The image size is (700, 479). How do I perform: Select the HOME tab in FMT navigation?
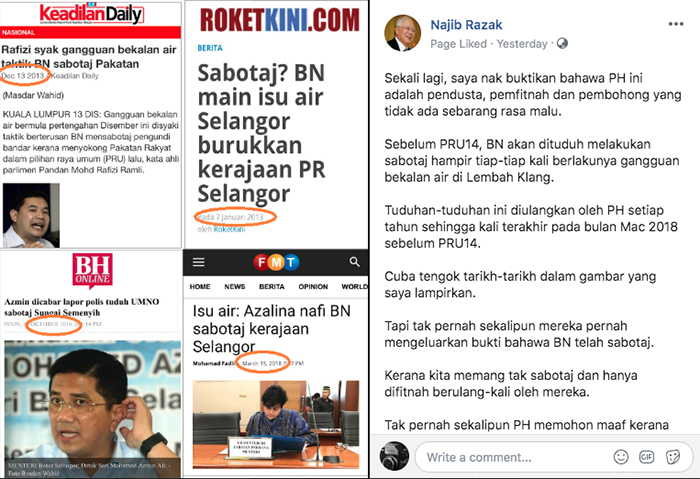[200, 287]
